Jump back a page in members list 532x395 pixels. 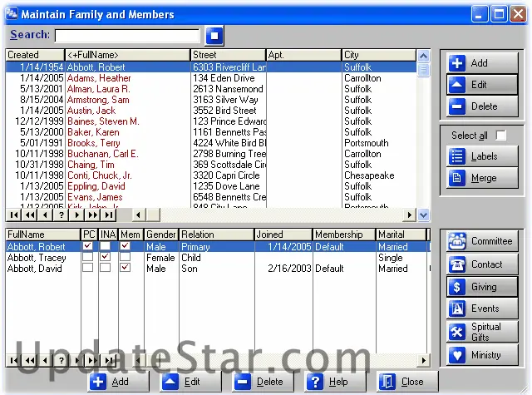(x=30, y=360)
